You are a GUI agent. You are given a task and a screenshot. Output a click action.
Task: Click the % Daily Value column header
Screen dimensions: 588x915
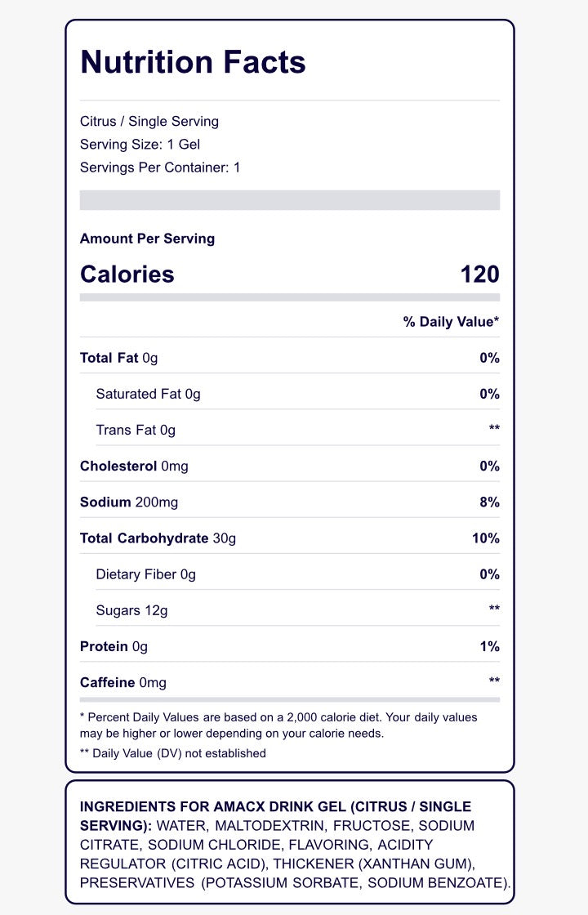click(x=451, y=322)
